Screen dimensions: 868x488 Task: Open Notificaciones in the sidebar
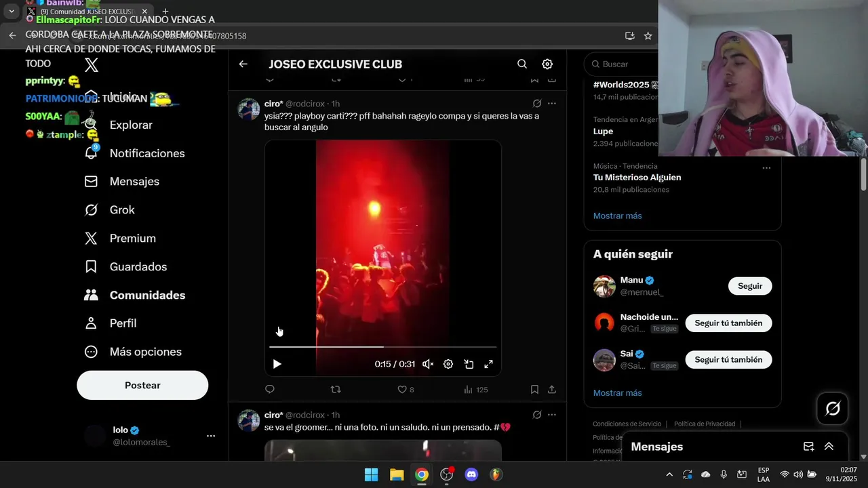pyautogui.click(x=134, y=153)
